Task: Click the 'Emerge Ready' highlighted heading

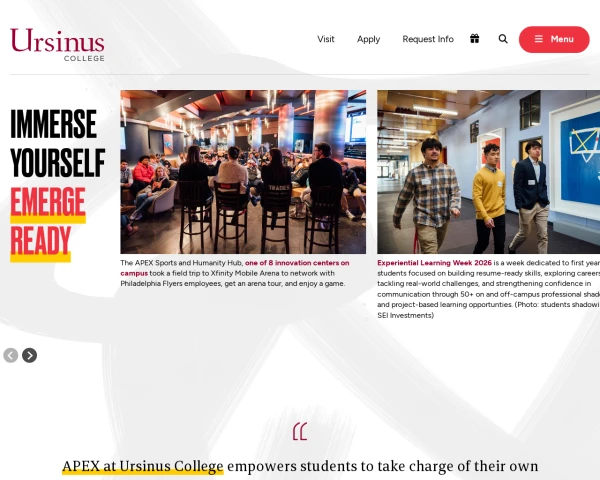Action: [48, 222]
